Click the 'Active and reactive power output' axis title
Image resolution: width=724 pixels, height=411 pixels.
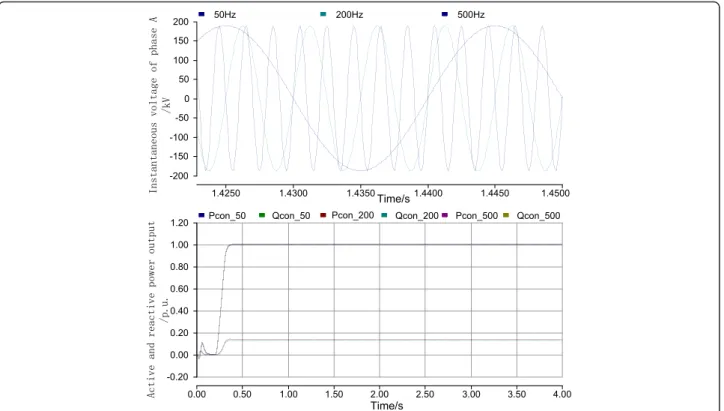point(151,309)
